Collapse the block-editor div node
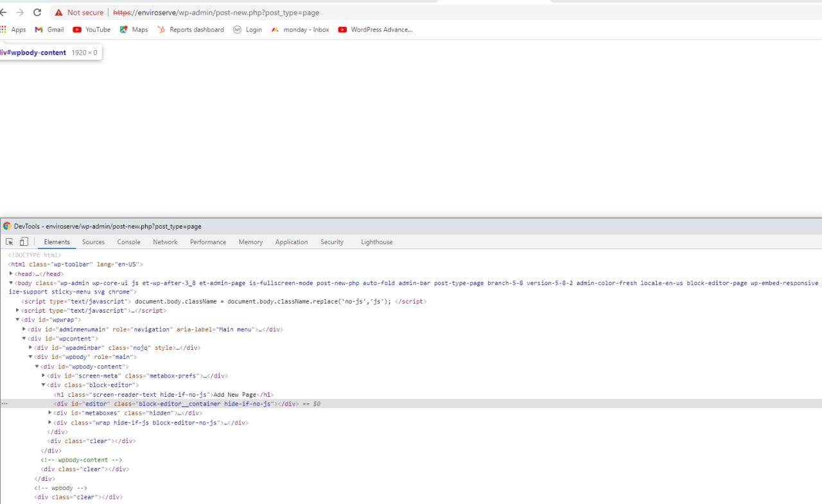The height and width of the screenshot is (504, 822). [x=44, y=385]
